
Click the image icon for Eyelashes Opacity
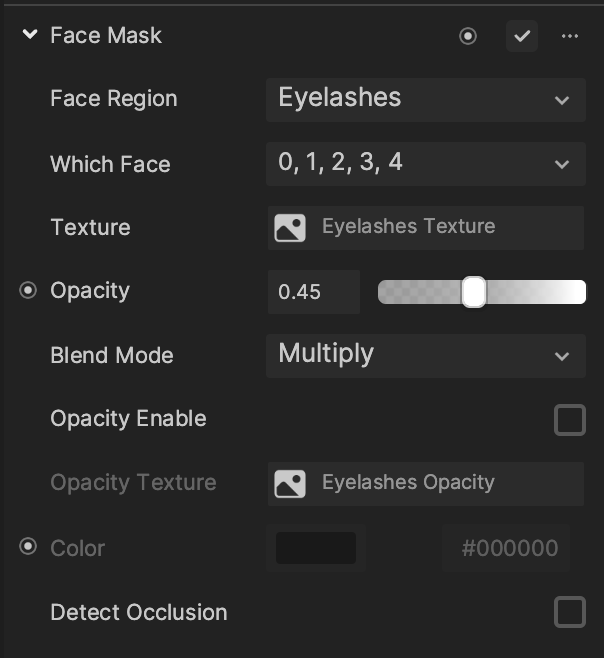[x=290, y=484]
